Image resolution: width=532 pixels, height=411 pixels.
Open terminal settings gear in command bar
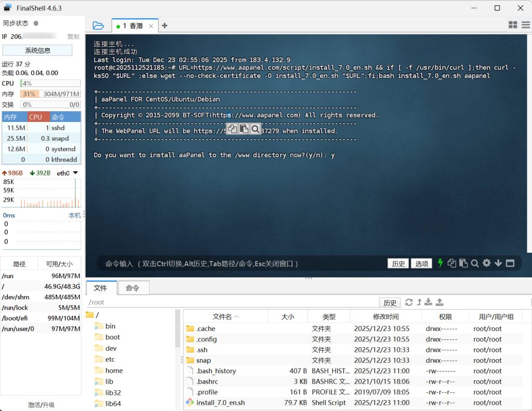(x=486, y=263)
